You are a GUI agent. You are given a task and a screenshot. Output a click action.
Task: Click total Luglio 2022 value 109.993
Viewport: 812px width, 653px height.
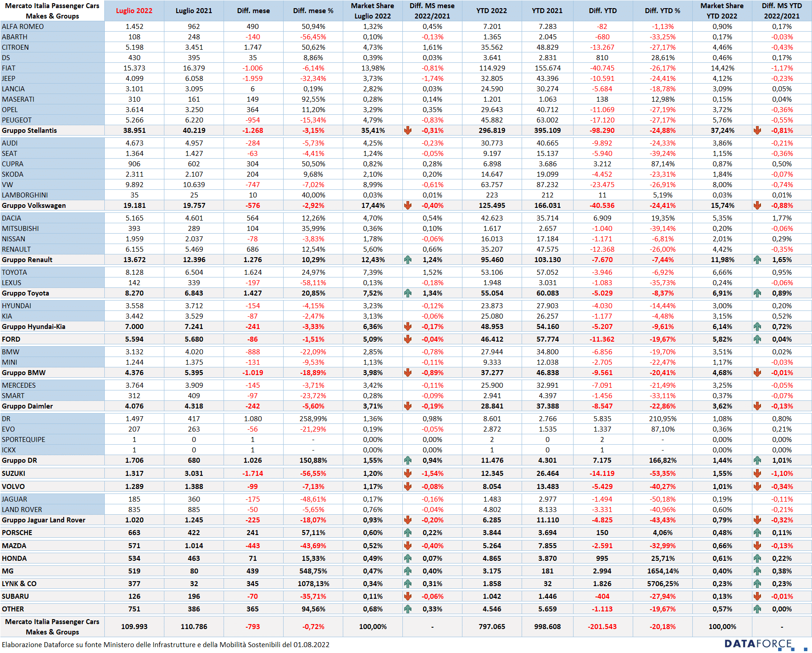click(134, 627)
